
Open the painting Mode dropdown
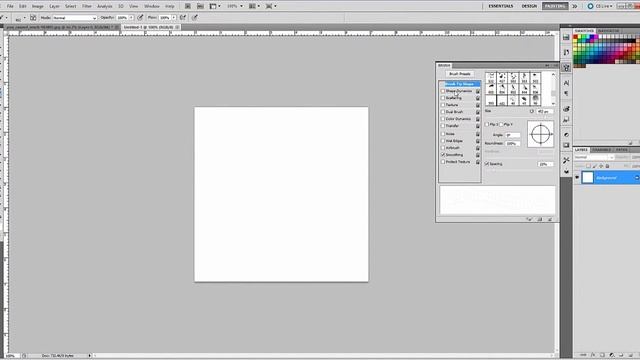(75, 18)
